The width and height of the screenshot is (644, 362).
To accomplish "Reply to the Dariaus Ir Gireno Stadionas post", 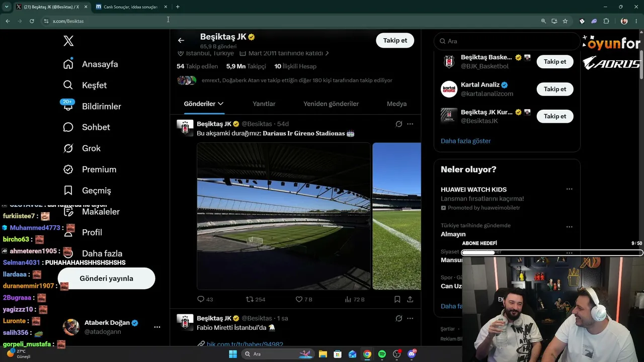I will point(201,299).
